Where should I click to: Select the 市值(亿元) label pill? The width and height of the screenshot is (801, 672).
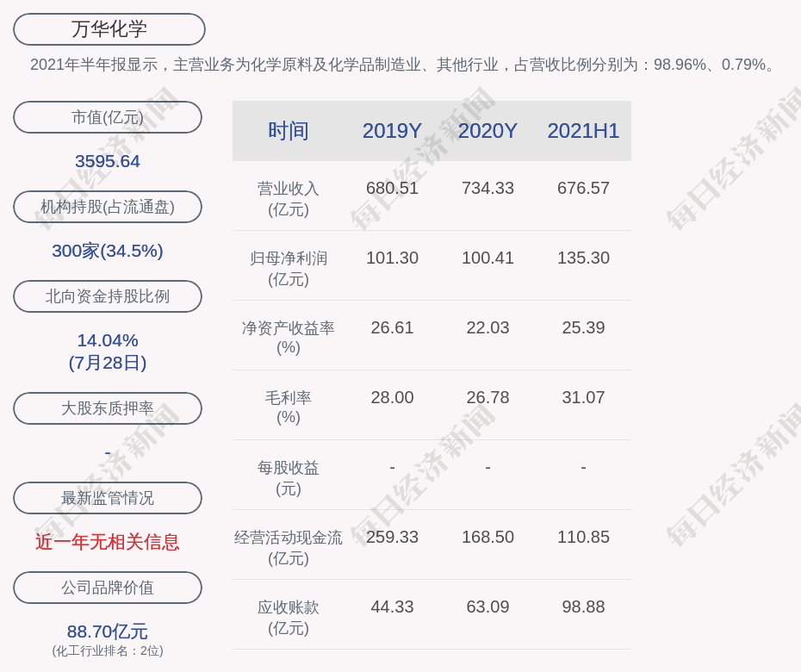tap(108, 117)
